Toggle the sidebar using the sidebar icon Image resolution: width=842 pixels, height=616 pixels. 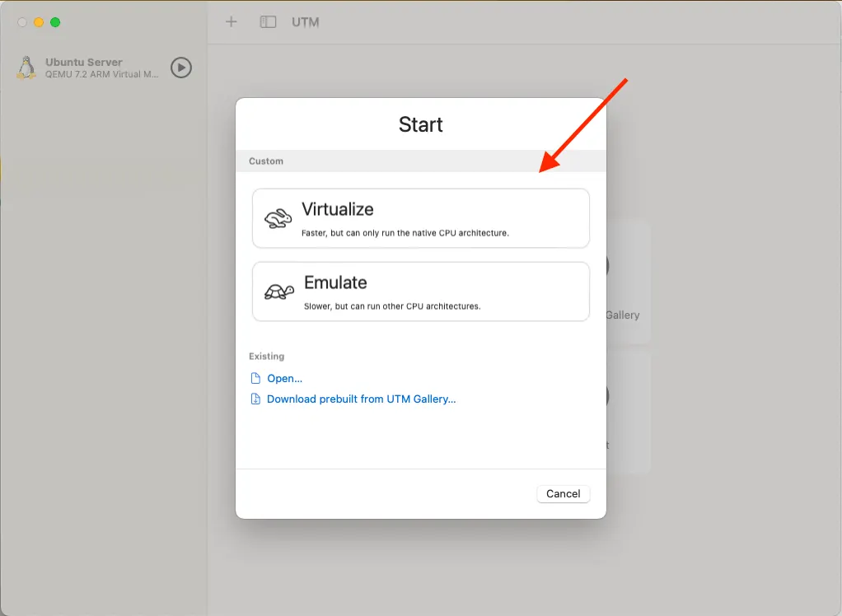tap(267, 22)
